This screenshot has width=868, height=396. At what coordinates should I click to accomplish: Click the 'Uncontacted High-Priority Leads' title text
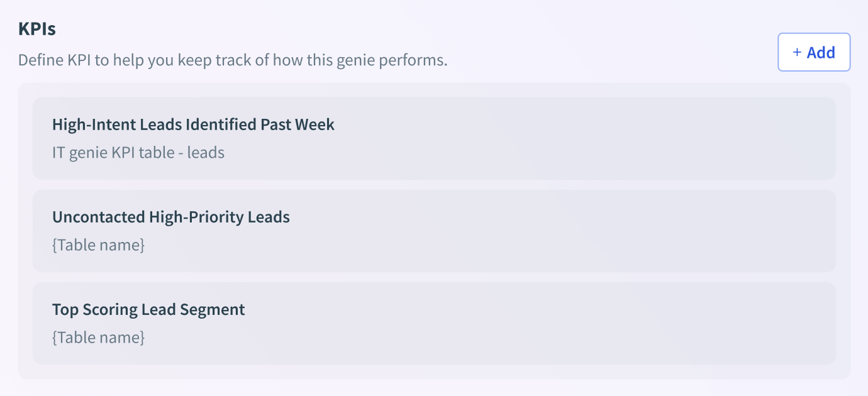[170, 217]
